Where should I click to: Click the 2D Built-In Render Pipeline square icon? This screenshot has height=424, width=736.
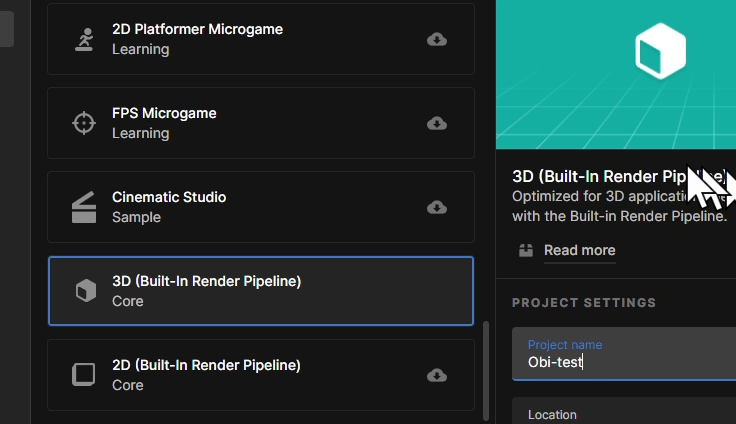[x=84, y=375]
